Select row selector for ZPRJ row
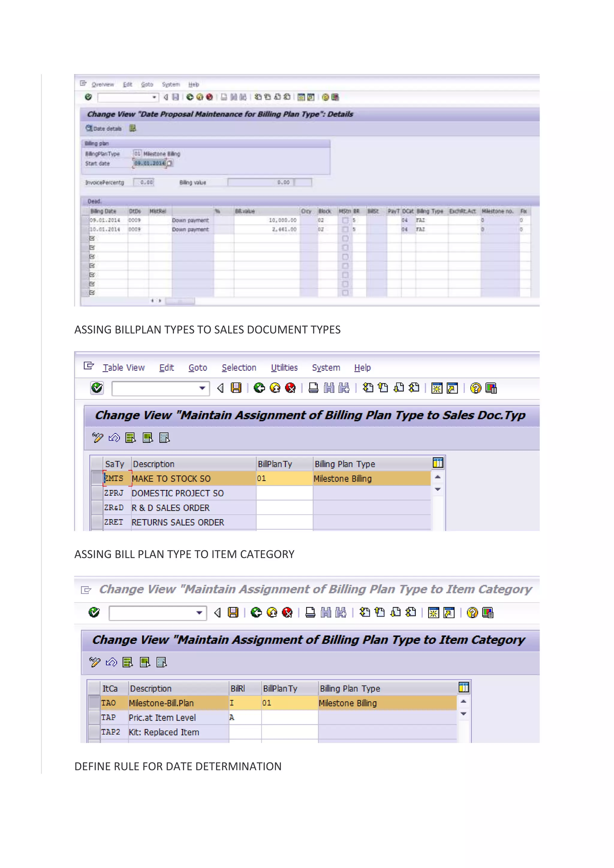This screenshot has height=868, width=614. coord(97,493)
